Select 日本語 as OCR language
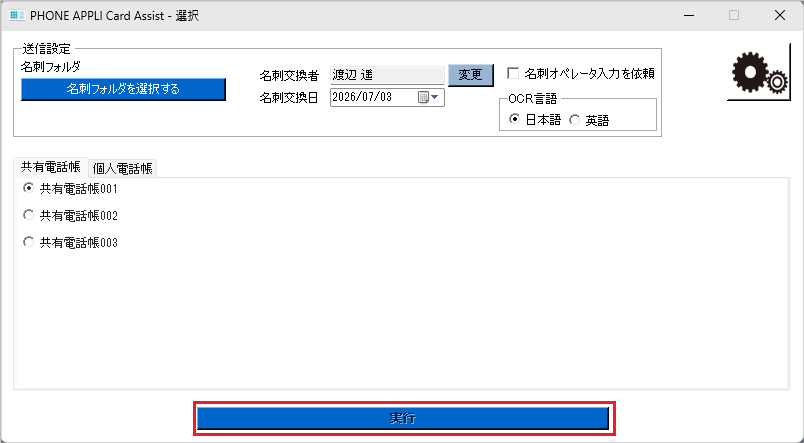This screenshot has width=804, height=443. (x=514, y=120)
